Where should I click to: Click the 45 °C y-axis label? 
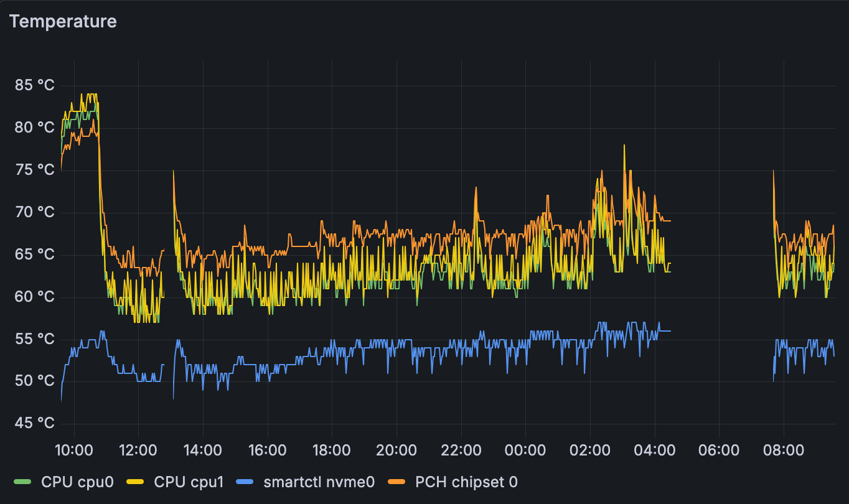pos(34,424)
